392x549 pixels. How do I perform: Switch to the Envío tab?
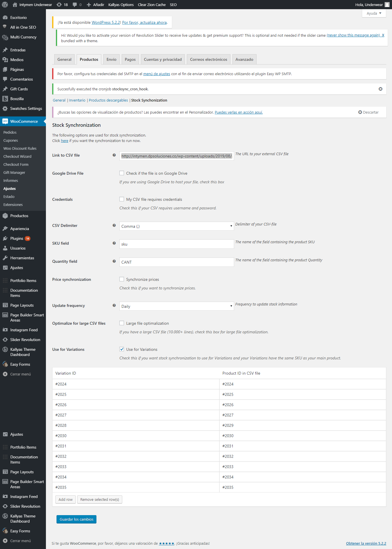(x=111, y=59)
